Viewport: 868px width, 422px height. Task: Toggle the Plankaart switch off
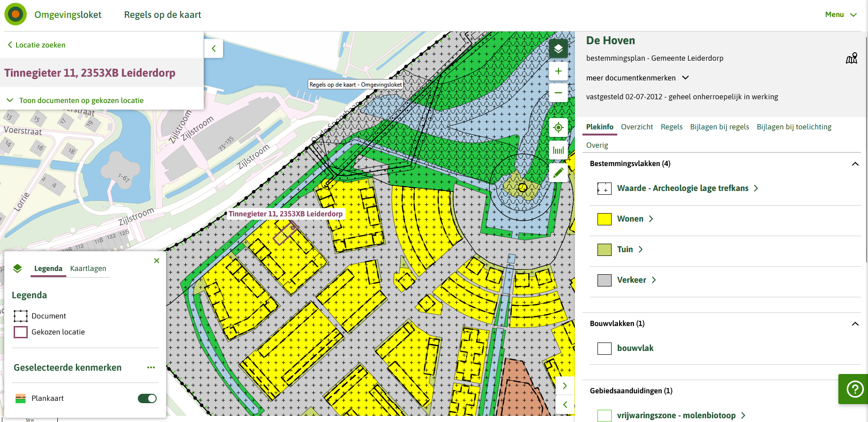click(x=147, y=398)
